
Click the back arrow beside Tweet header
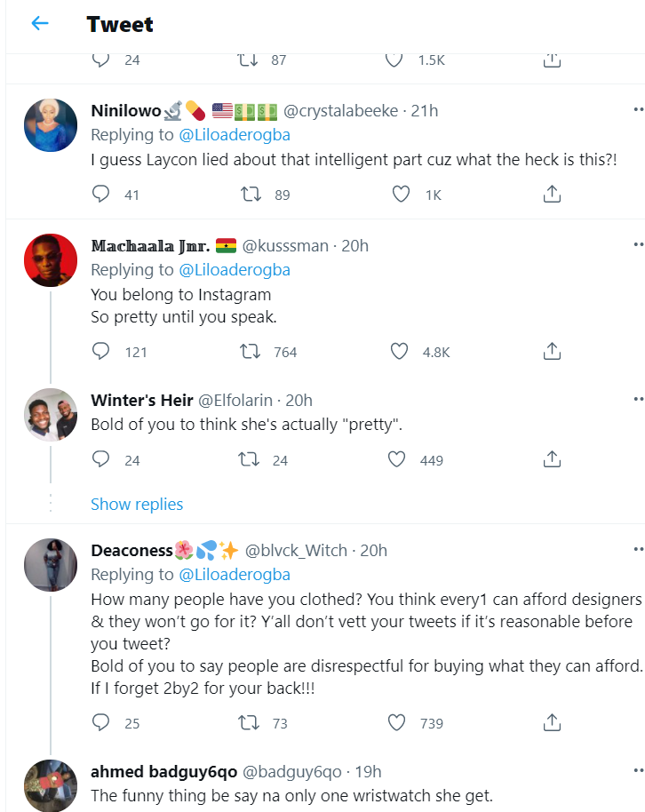pos(40,24)
